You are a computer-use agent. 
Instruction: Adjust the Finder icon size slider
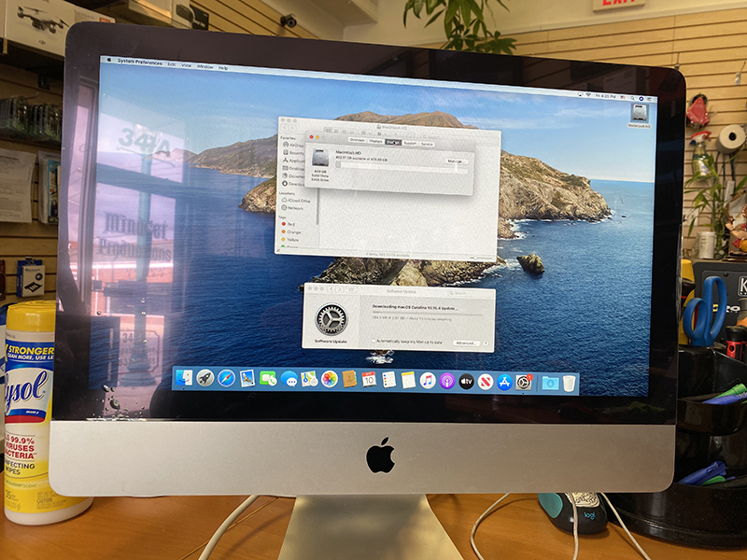[x=481, y=259]
